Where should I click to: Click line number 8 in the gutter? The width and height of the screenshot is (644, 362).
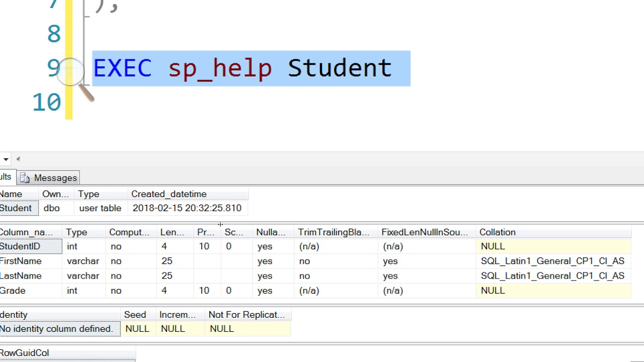pos(53,34)
